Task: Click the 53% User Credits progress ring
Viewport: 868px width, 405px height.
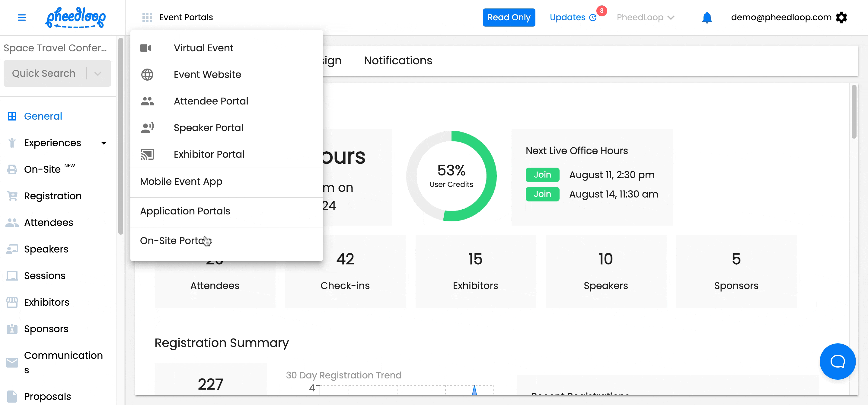Action: coord(451,176)
